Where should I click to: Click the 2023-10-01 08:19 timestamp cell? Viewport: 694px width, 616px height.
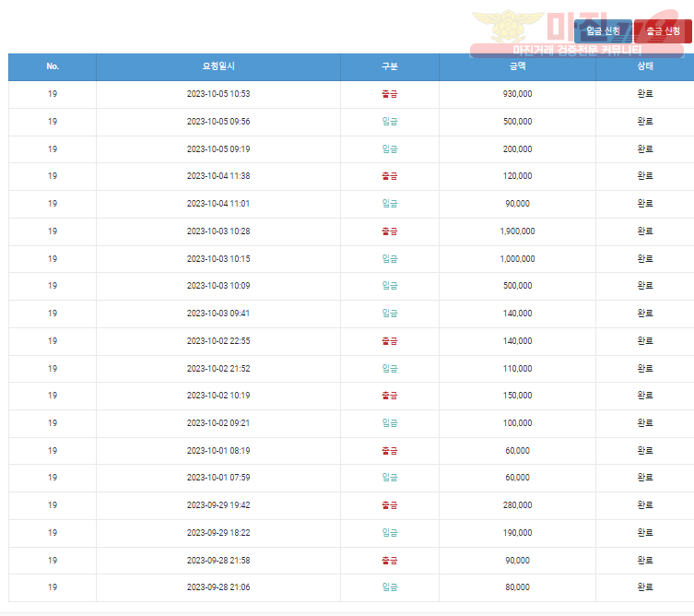[x=218, y=451]
